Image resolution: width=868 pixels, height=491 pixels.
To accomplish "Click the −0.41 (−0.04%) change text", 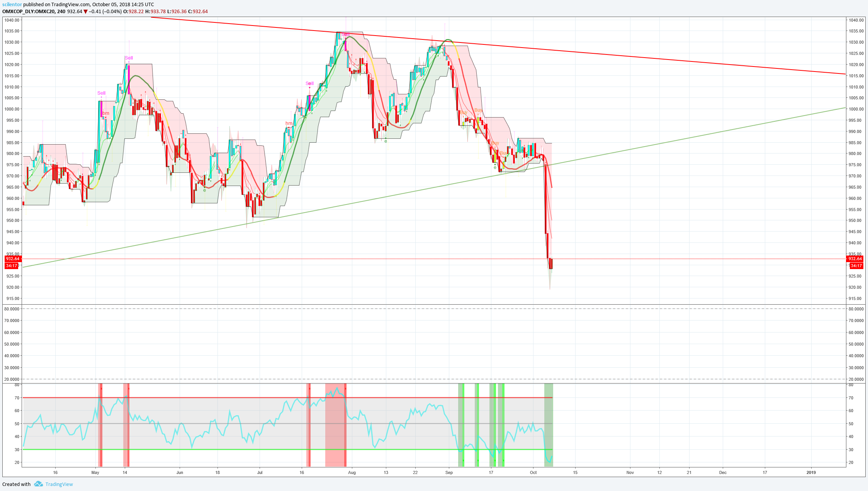I will [x=105, y=11].
